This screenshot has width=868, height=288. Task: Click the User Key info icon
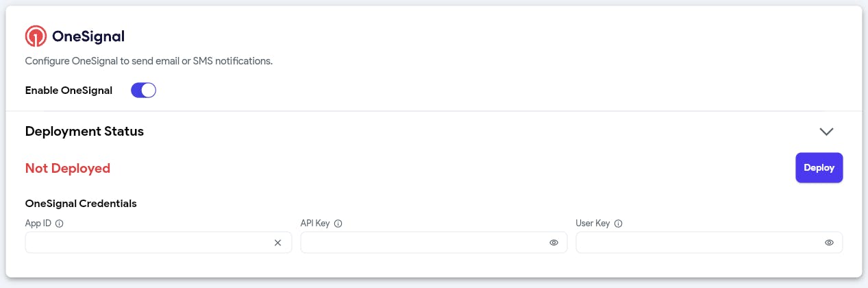pyautogui.click(x=618, y=224)
